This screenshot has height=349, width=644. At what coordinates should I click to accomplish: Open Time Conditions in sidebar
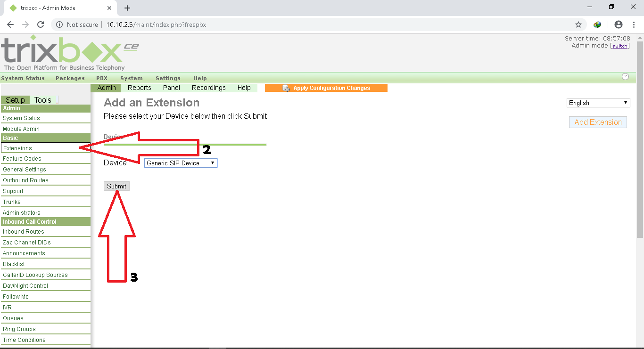[45, 340]
